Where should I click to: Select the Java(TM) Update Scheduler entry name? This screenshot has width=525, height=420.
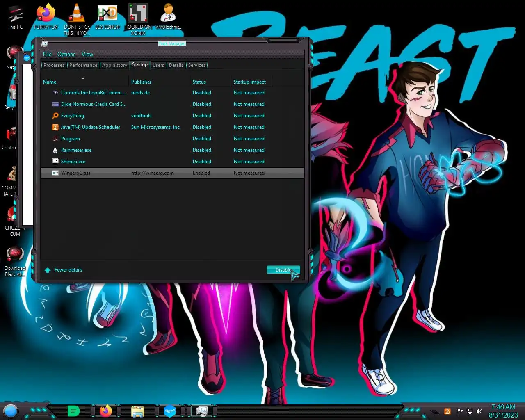pos(91,127)
